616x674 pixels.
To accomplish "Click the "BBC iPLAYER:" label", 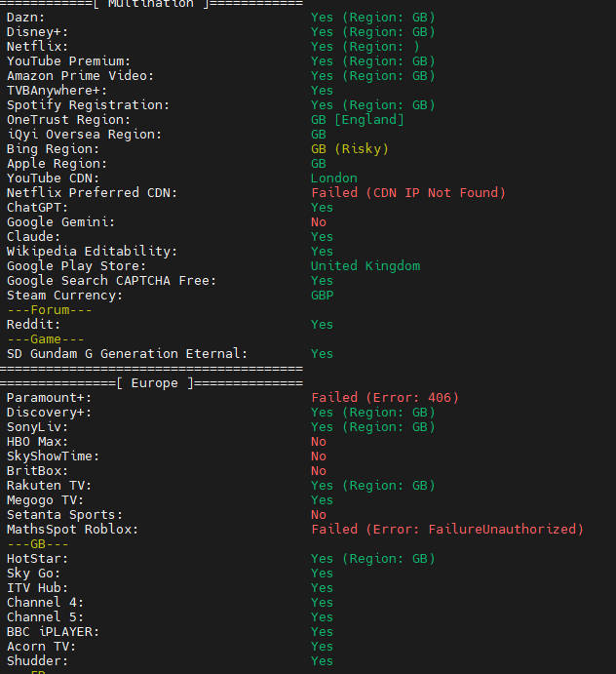I will 53,632.
